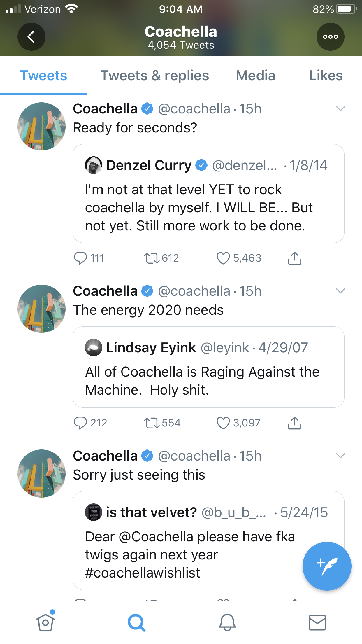Screen dimensions: 362x644
Task: Open Direct Messages envelope
Action: (317, 622)
